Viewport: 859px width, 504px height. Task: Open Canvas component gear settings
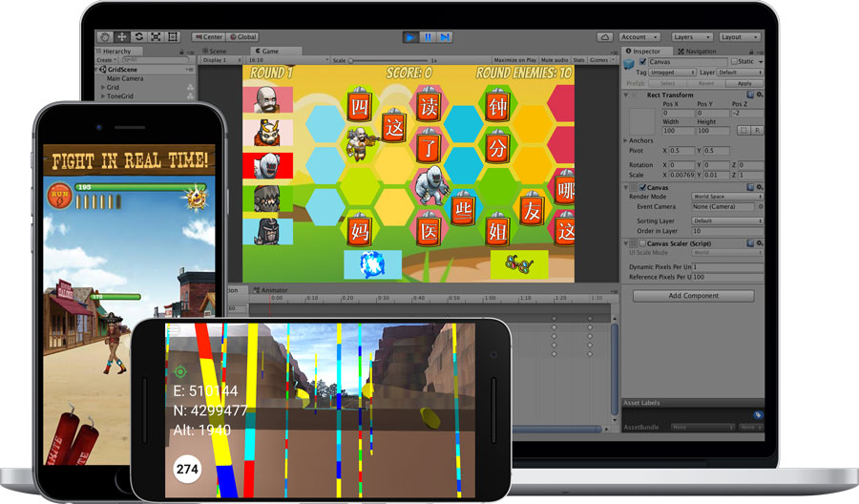tap(760, 187)
